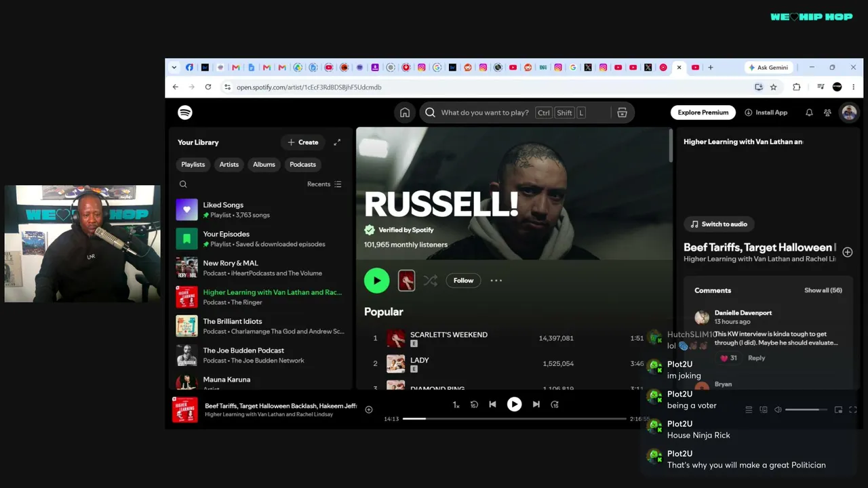Reply to Danielle Davenport's comment
The width and height of the screenshot is (868, 488).
[756, 358]
